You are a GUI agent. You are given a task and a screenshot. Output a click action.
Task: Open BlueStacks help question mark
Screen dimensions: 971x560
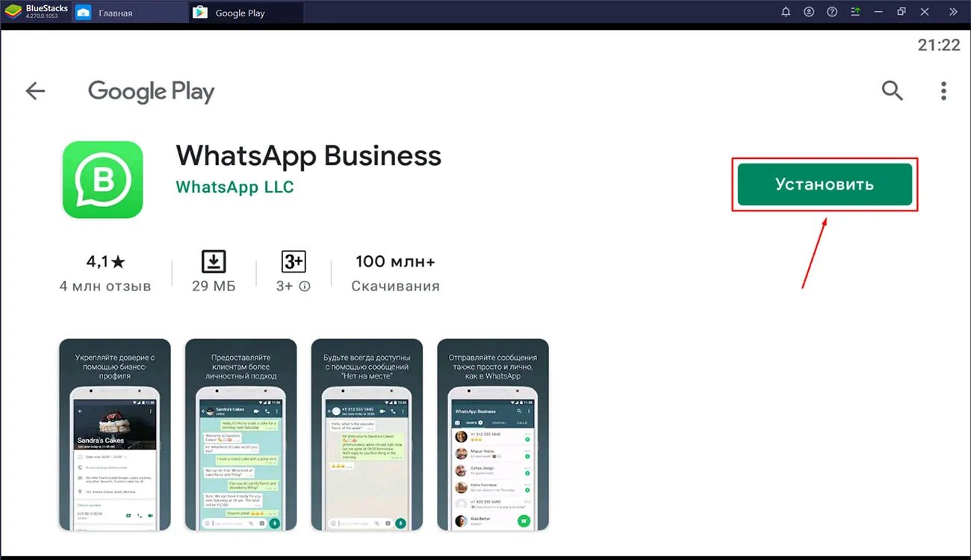[x=832, y=12]
